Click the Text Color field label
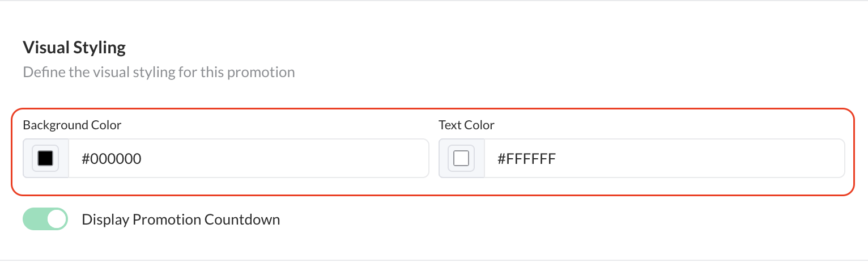Viewport: 868px width, 262px height. pos(466,125)
